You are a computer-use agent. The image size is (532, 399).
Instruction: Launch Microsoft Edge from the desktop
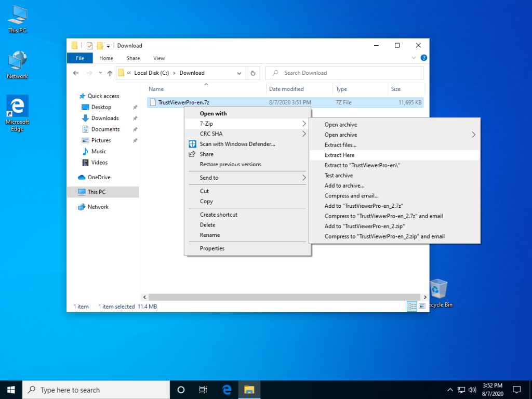click(17, 113)
